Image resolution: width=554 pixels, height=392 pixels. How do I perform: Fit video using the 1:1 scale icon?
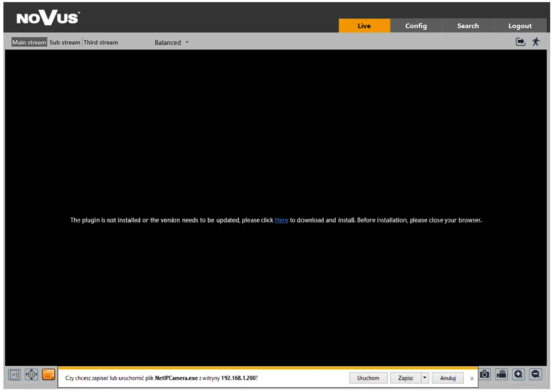click(30, 374)
